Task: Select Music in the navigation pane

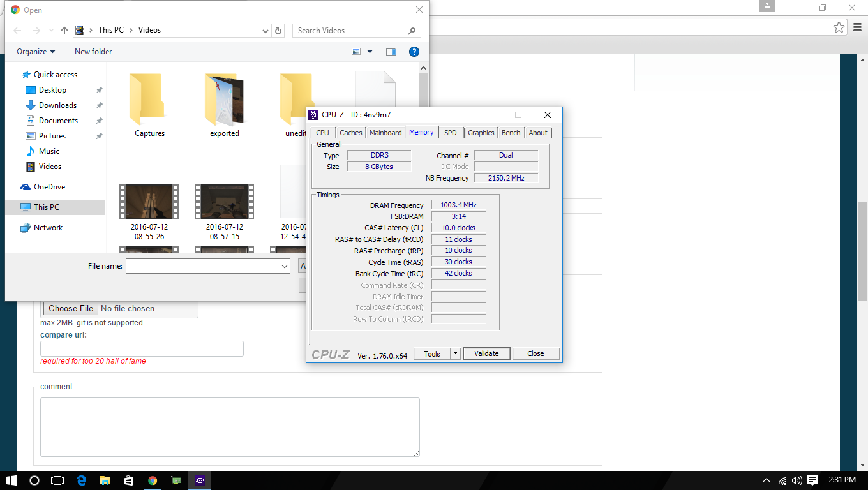Action: (x=49, y=151)
